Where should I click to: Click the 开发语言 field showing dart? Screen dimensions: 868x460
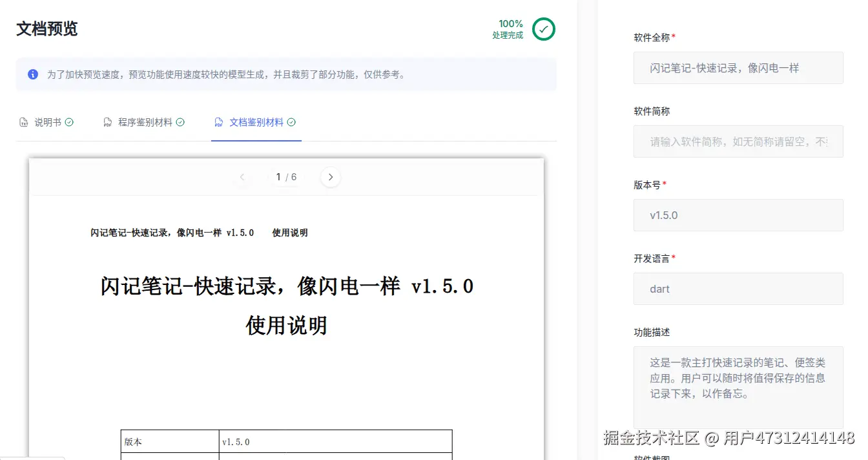coord(738,289)
